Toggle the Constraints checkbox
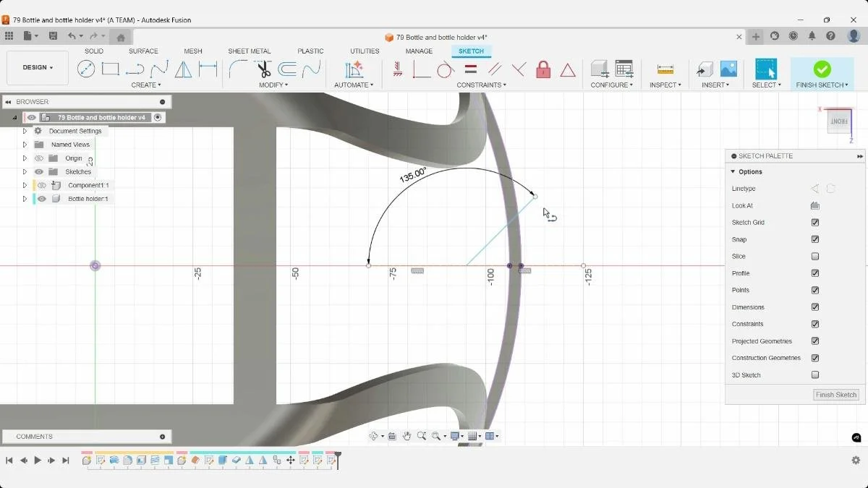This screenshot has height=488, width=868. pyautogui.click(x=815, y=324)
